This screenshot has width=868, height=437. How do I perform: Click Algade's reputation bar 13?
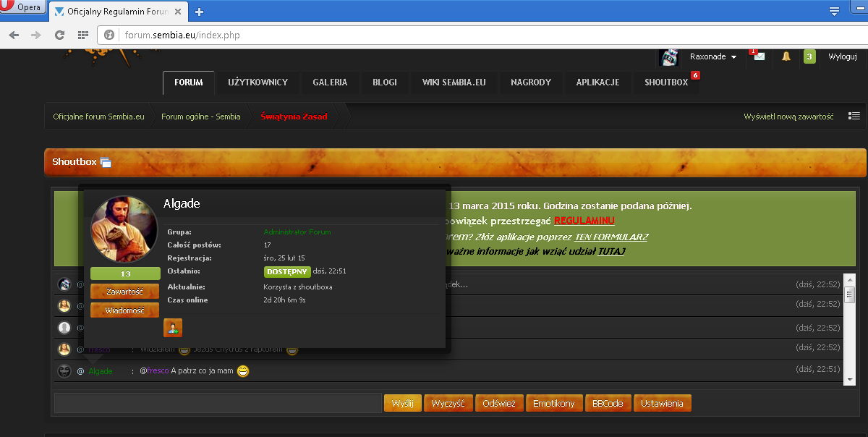(x=125, y=273)
